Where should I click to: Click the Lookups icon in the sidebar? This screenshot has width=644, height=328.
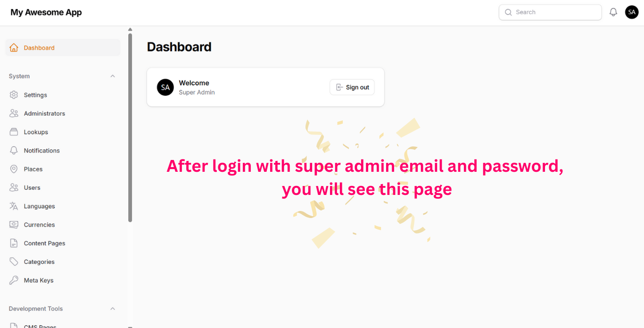[x=14, y=132]
